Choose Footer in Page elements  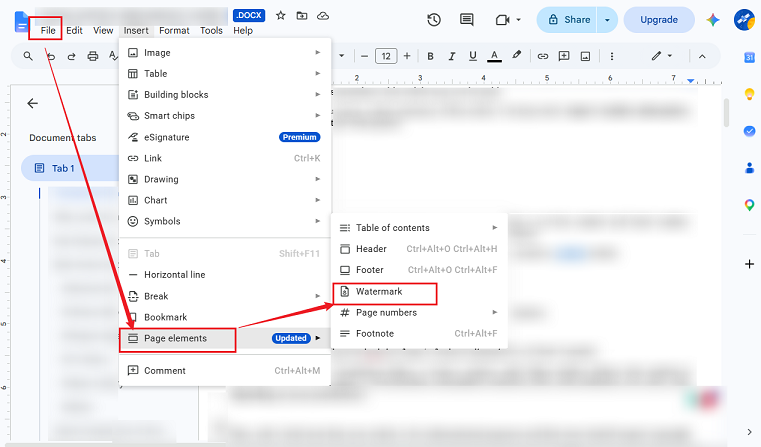(x=419, y=270)
